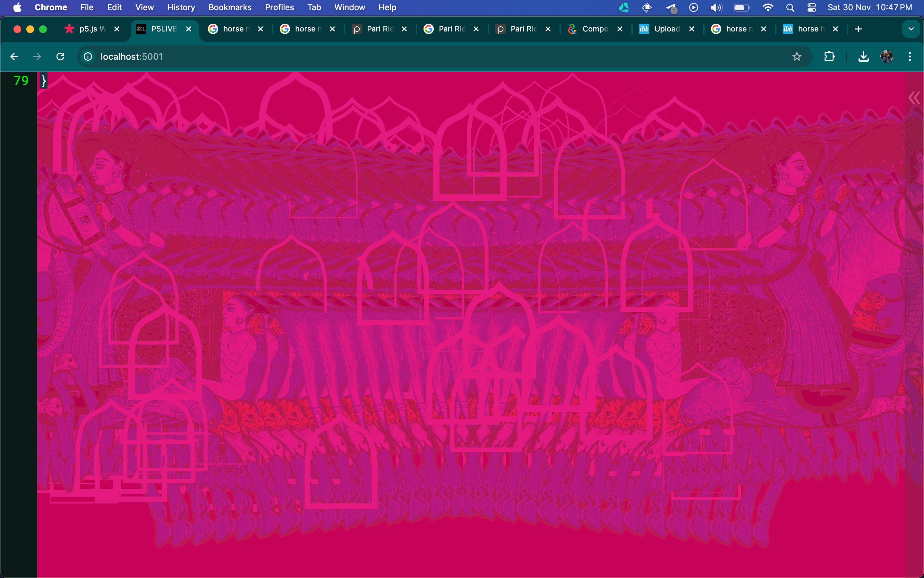
Task: Bookmark this page with the star
Action: 797,57
